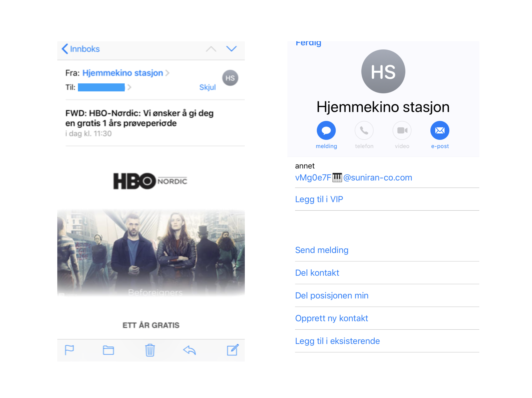Viewport: 532px width, 398px height.
Task: Expand chevron next to Til recipient
Action: pyautogui.click(x=129, y=87)
